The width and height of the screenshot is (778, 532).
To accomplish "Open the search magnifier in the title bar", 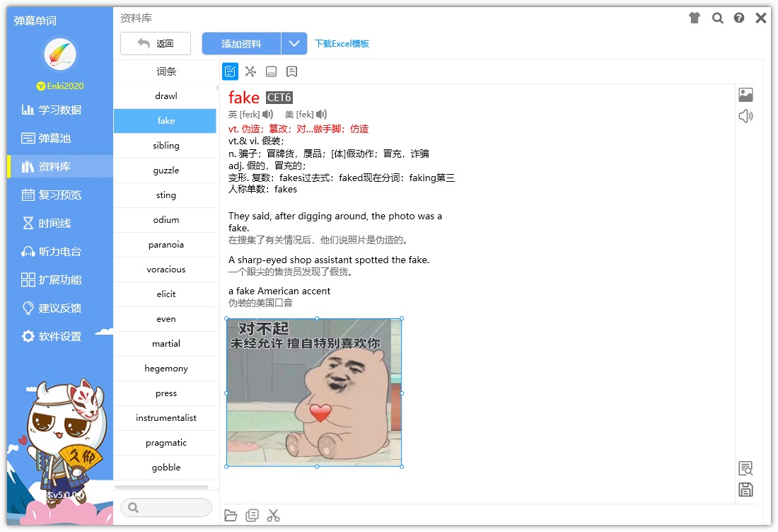I will click(x=718, y=18).
